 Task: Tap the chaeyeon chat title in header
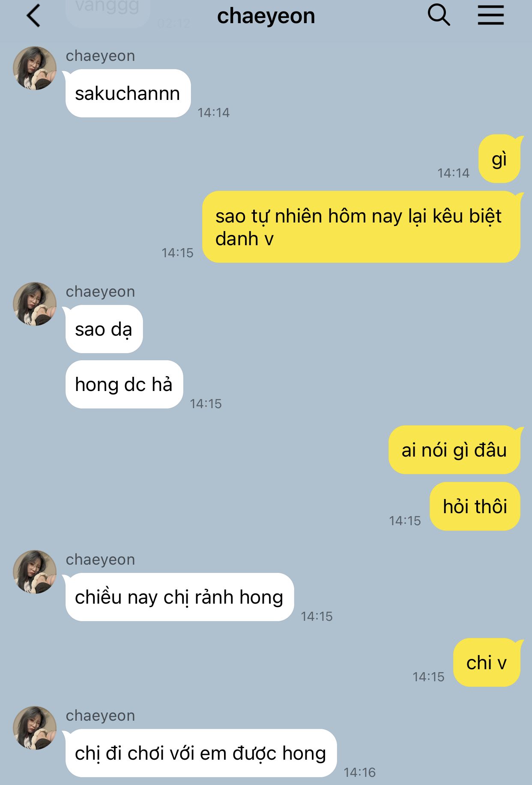tap(266, 16)
